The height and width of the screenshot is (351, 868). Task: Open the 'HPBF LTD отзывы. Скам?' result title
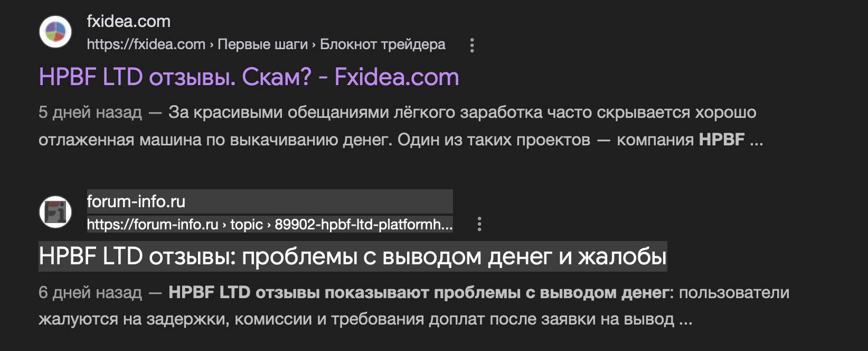click(x=249, y=77)
